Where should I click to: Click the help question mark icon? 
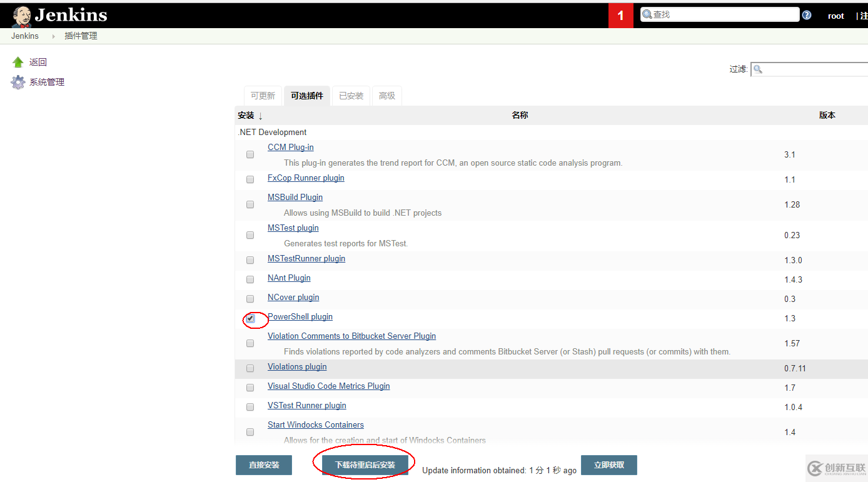806,14
